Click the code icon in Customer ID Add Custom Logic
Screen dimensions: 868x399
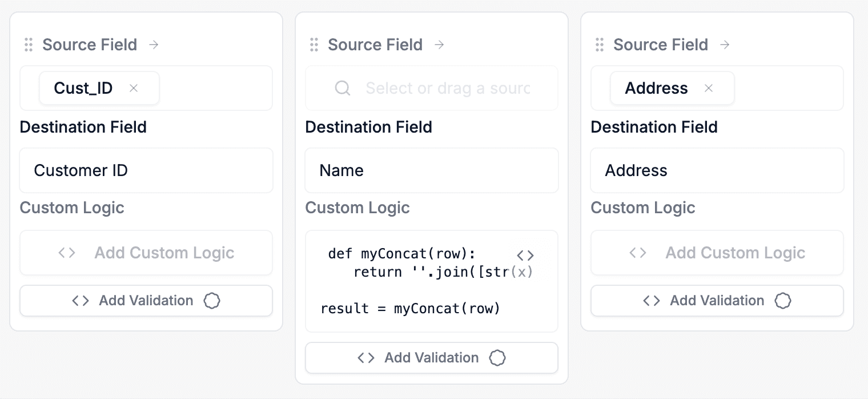point(67,253)
